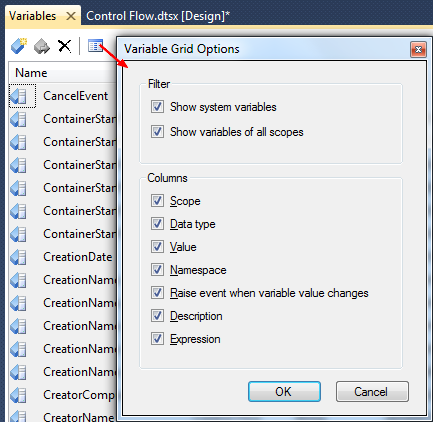
Task: Toggle the Data type column checkbox
Action: [x=157, y=224]
